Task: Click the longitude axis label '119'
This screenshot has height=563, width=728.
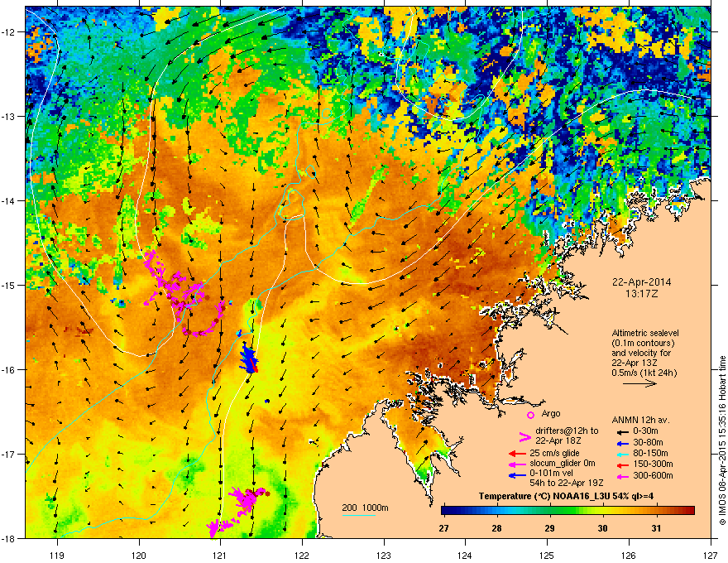Action: point(57,555)
